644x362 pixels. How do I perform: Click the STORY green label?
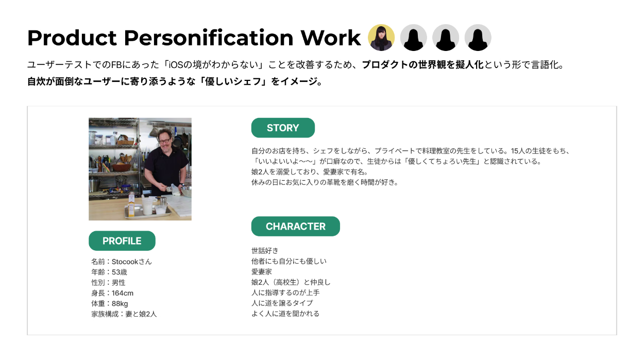pos(283,128)
